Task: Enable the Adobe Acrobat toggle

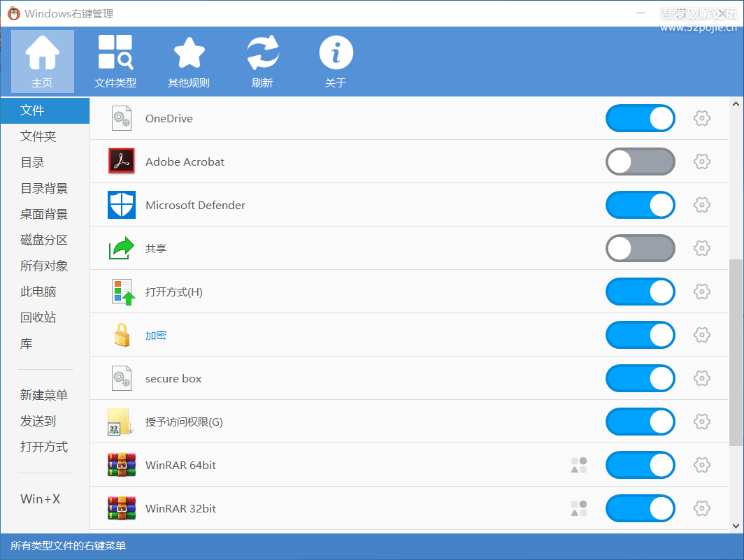Action: [640, 161]
